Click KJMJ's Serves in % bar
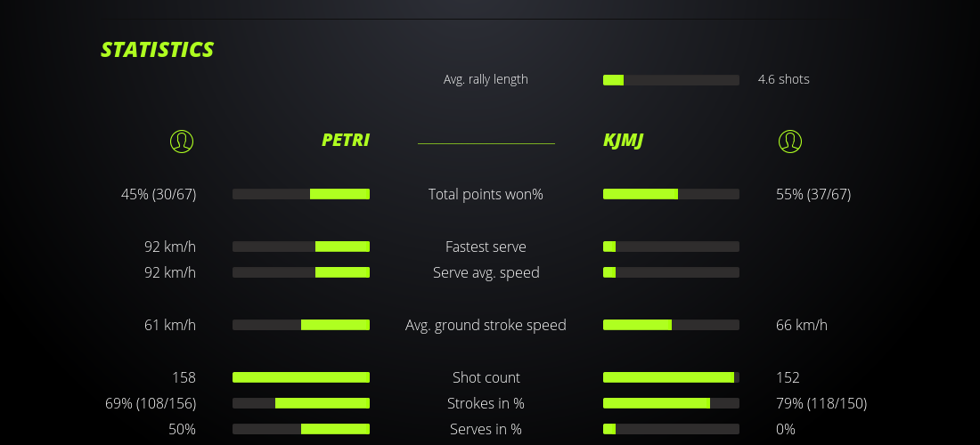Viewport: 980px width, 445px height. coord(671,429)
